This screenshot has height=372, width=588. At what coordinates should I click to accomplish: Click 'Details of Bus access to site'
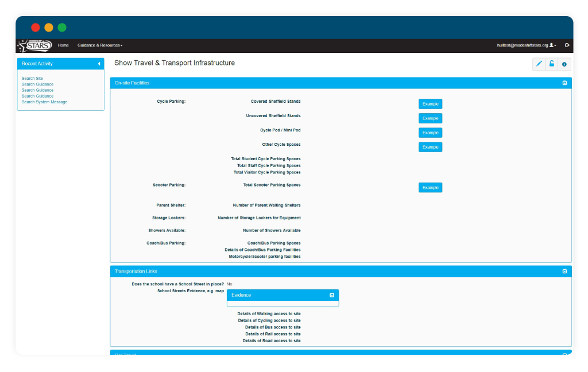coord(273,327)
